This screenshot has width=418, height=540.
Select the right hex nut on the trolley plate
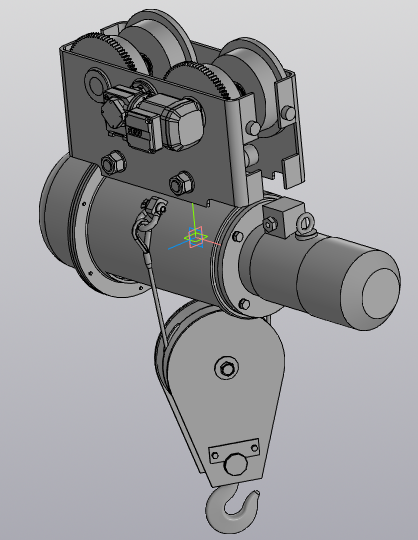pos(182,183)
